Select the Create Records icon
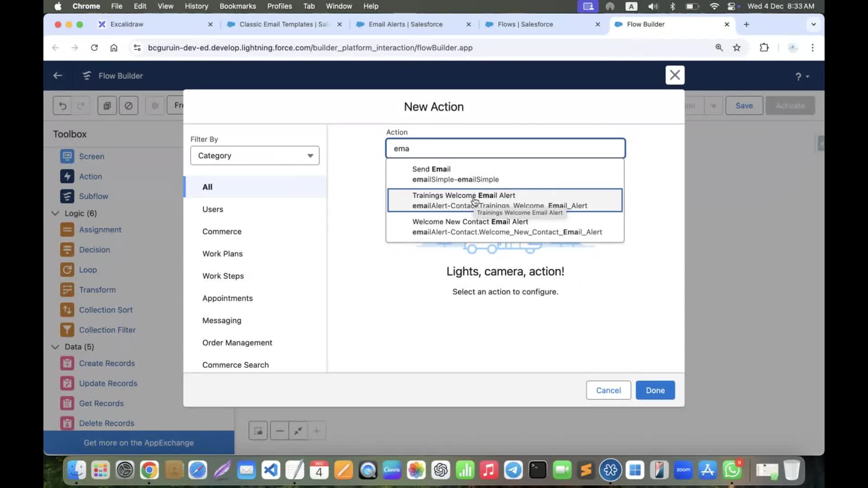Screen dimensions: 868x488 click(67, 363)
